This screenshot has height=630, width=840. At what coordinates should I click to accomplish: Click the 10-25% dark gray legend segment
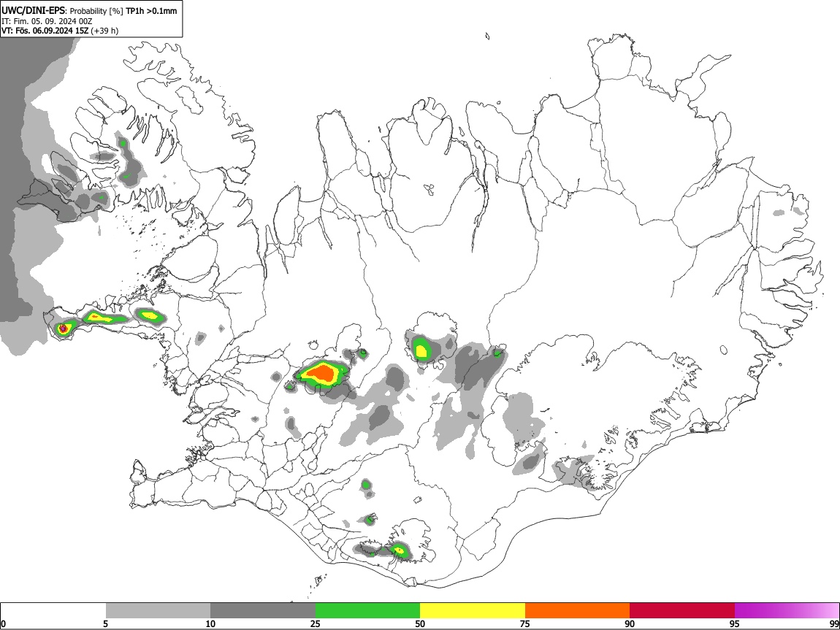pos(263,610)
